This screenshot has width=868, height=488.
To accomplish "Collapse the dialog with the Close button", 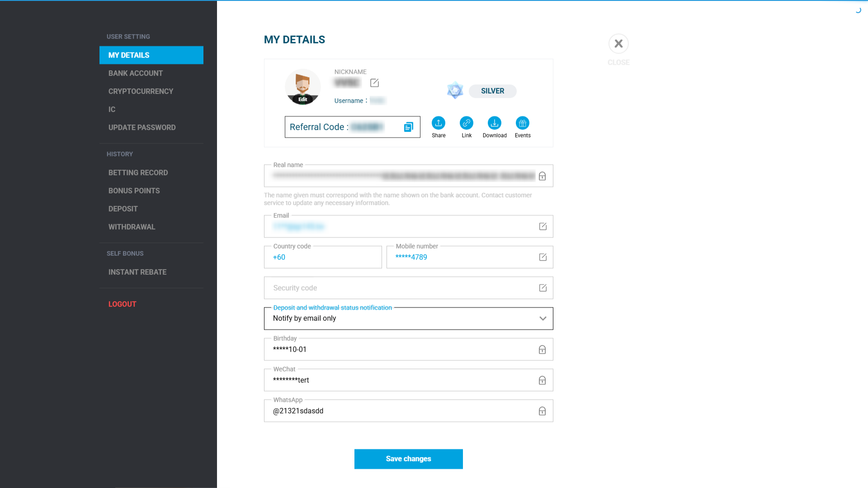I will [618, 43].
